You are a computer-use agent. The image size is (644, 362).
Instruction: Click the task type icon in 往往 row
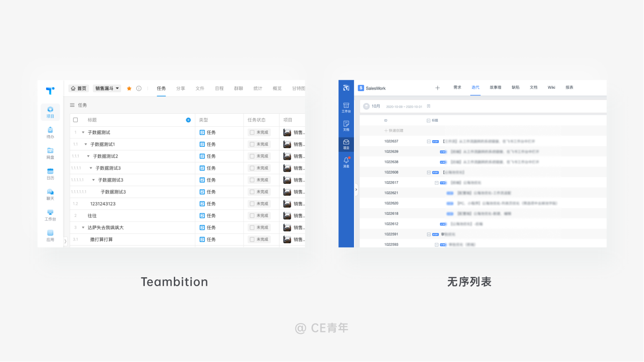[x=202, y=216]
